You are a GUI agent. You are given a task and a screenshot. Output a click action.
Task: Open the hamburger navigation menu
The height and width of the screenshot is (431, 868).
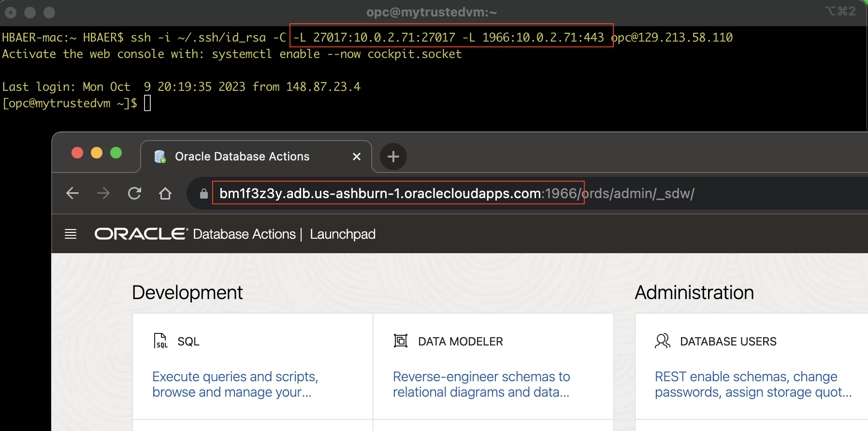71,234
